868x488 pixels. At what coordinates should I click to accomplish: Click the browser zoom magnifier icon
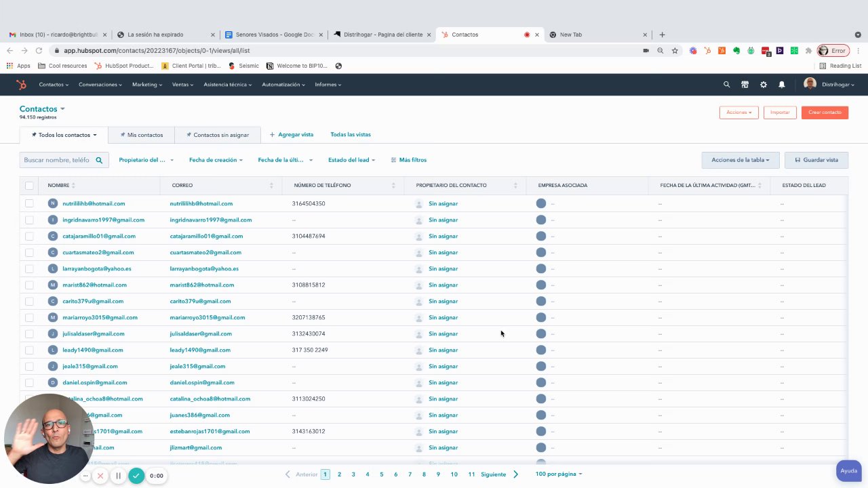tap(660, 50)
